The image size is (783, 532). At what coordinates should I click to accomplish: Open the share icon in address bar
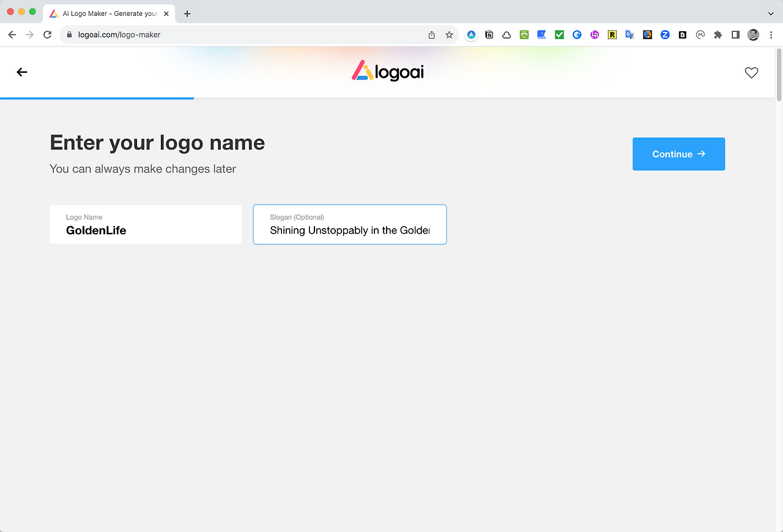pos(432,35)
